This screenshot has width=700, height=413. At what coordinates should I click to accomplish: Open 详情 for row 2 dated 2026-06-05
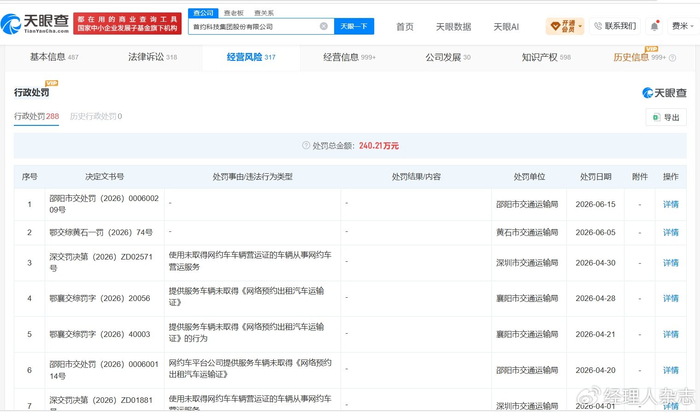click(671, 233)
